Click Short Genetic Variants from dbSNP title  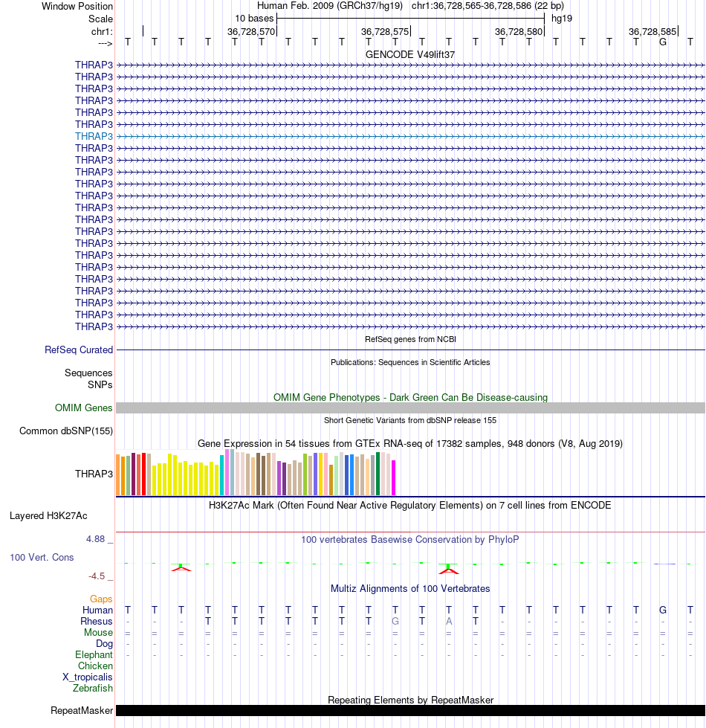[410, 420]
